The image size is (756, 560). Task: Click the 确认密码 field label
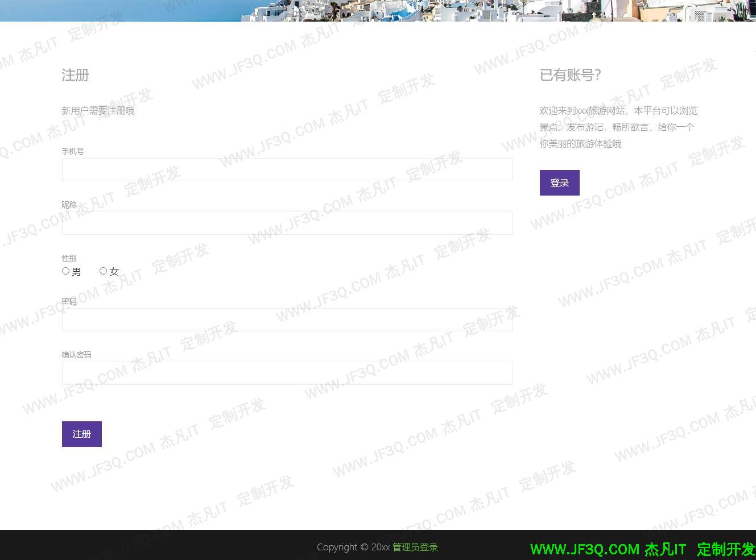click(x=76, y=355)
